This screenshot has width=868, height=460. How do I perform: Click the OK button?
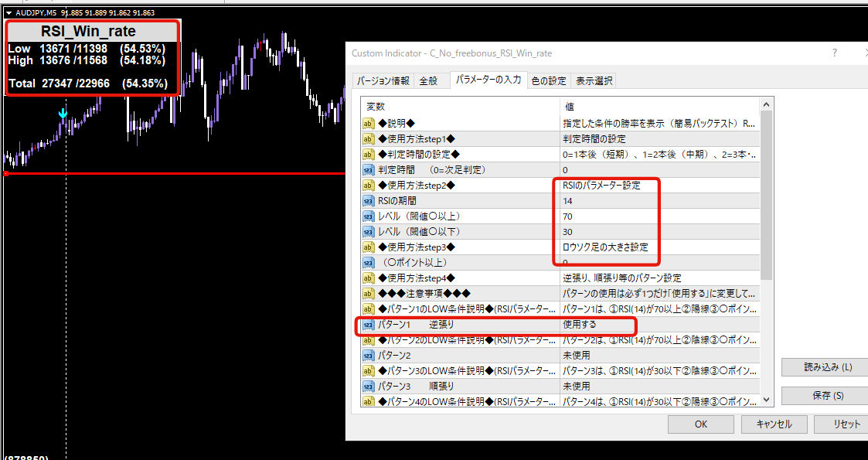coord(700,424)
